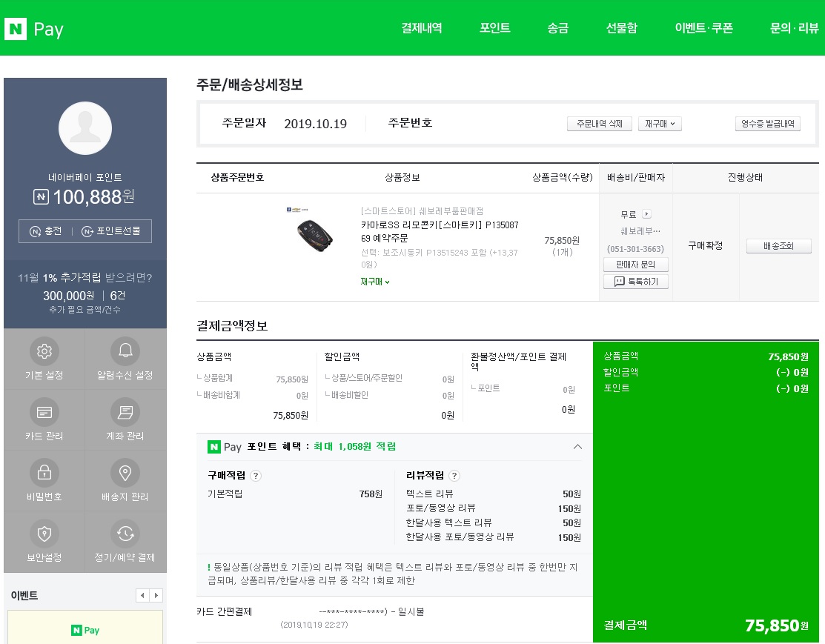Click the N Pay event banner
This screenshot has width=825, height=644.
(85, 627)
